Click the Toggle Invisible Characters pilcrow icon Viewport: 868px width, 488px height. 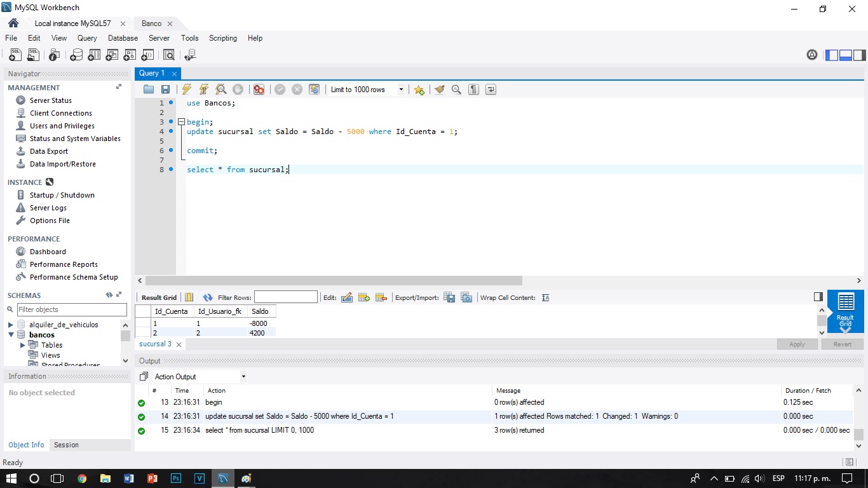coord(473,89)
